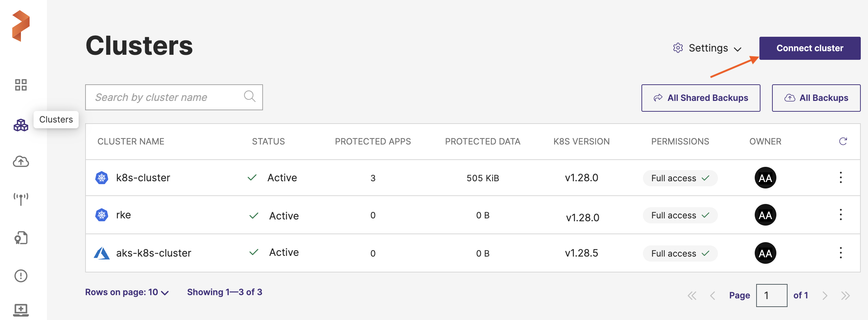Click the page number input box
The image size is (868, 320).
(771, 295)
